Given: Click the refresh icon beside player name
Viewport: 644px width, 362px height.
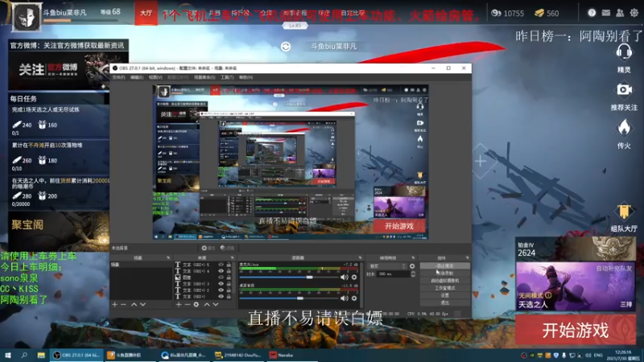Looking at the screenshot, I should [286, 47].
